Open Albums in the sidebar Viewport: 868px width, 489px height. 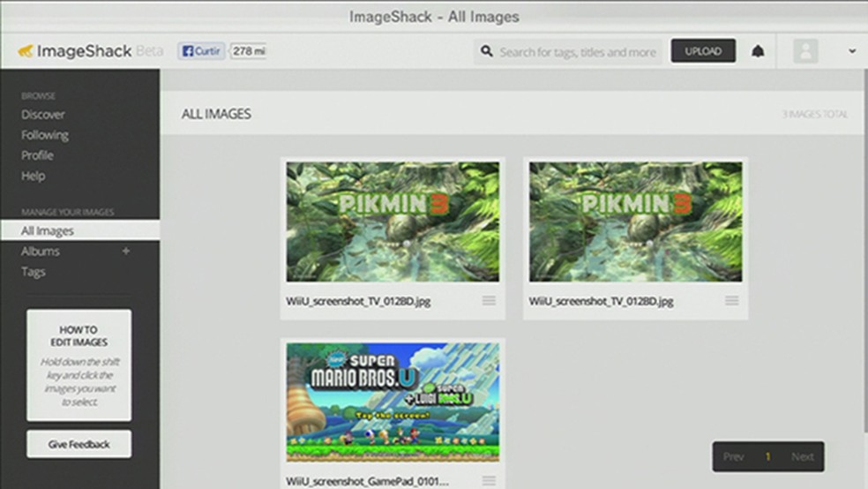pos(40,252)
